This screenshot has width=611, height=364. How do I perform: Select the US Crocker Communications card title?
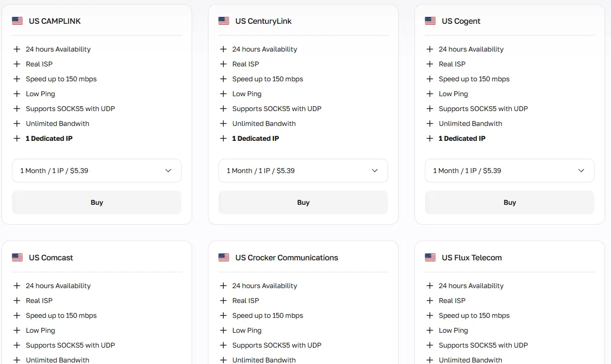pos(287,257)
